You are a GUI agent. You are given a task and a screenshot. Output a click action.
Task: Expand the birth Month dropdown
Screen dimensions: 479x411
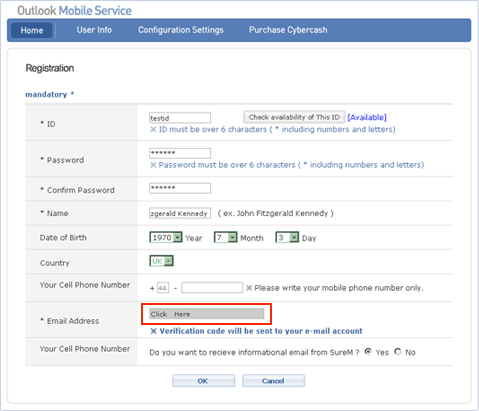point(226,238)
